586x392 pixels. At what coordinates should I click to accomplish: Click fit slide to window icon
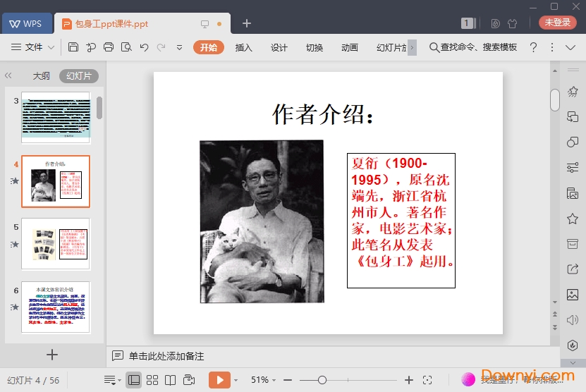coord(427,380)
